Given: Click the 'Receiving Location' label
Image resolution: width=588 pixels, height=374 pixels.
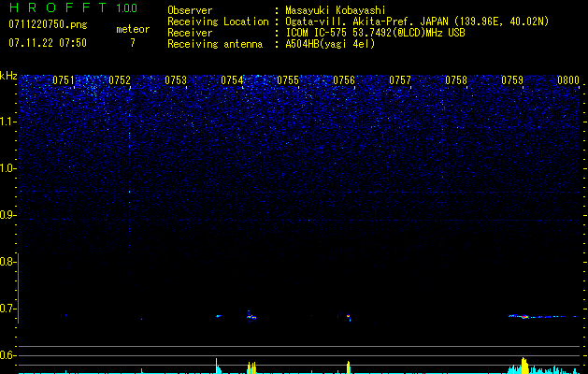Looking at the screenshot, I should (218, 22).
